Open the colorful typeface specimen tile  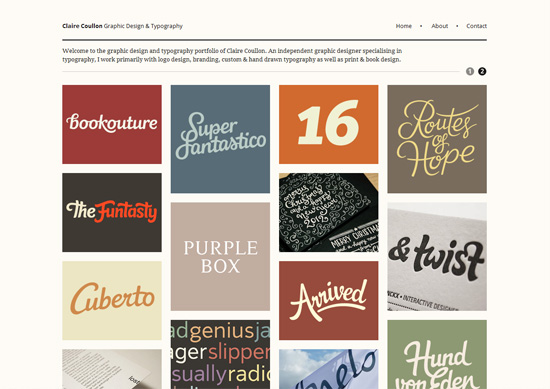pos(220,354)
